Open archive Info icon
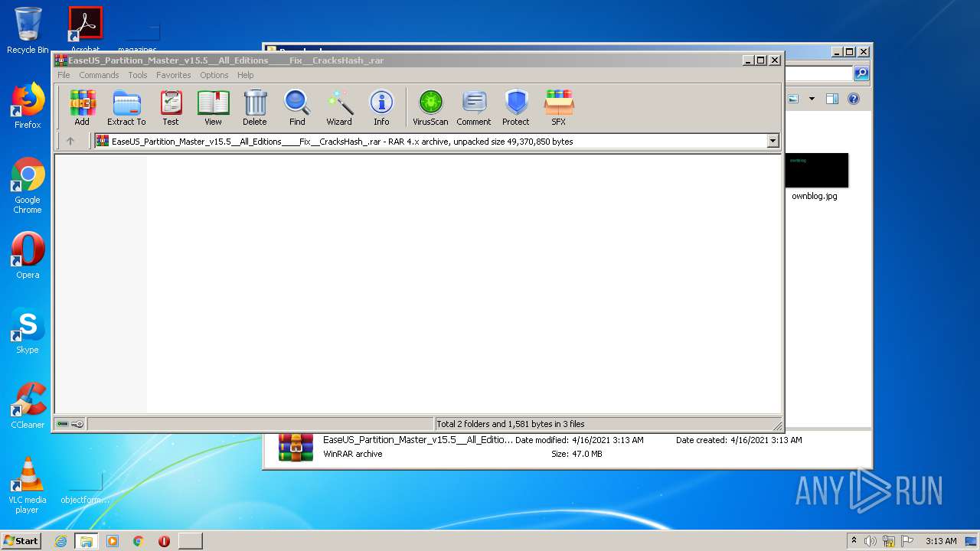The image size is (980, 551). (381, 107)
